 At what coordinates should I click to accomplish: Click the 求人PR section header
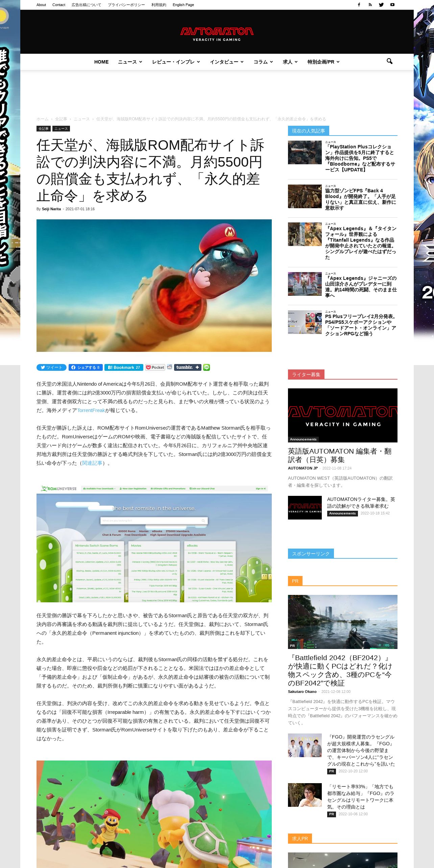(x=300, y=839)
